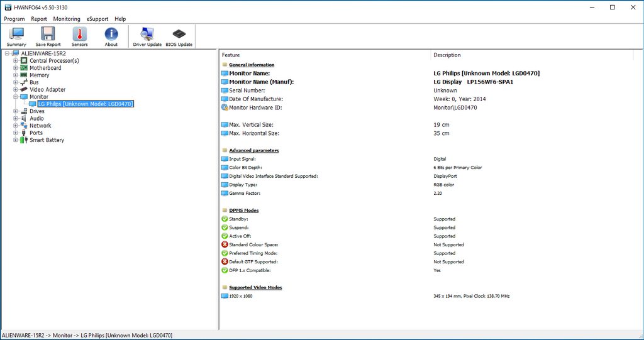The height and width of the screenshot is (340, 644).
Task: Select the Date Of Manufacture: row
Action: coord(427,99)
